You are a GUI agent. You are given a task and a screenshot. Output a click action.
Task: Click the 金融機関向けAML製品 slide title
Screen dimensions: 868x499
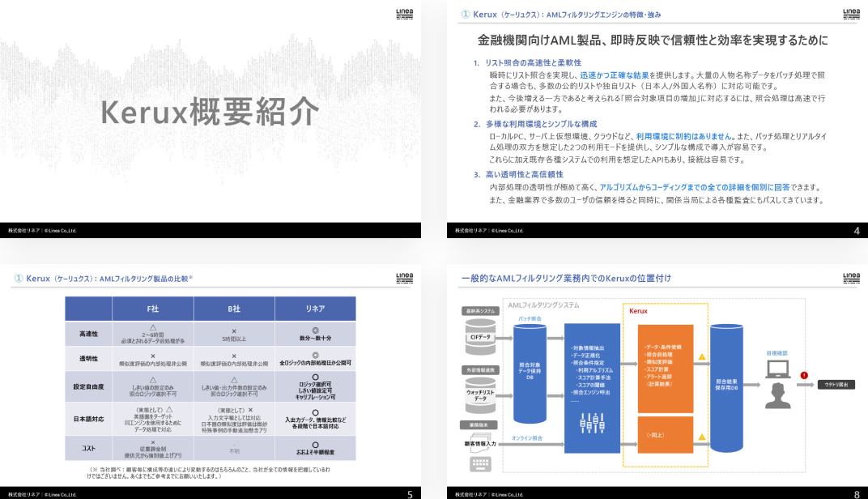653,40
